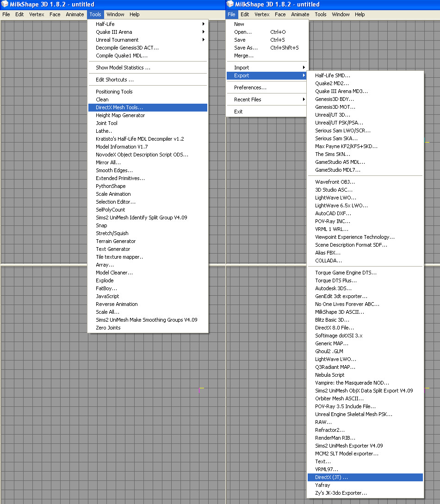Click File in the right window menu bar
Screen dimensions: 440x504
pos(231,14)
